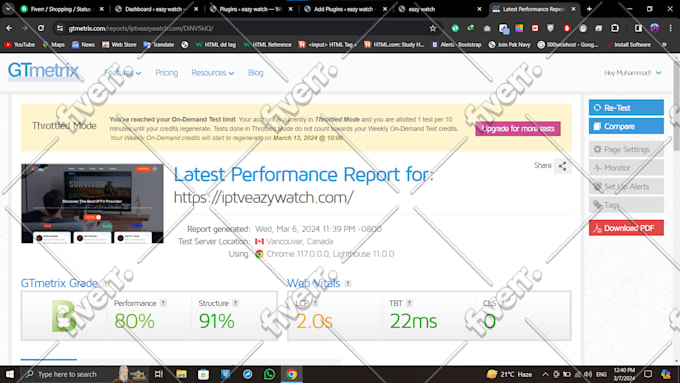Click the GTmetrix logo
The width and height of the screenshot is (680, 383).
coord(43,71)
